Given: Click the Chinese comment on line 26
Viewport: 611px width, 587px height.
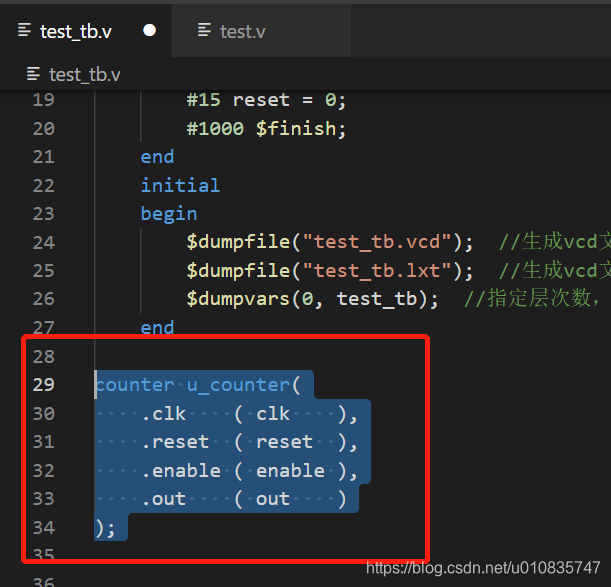Looking at the screenshot, I should (x=532, y=299).
